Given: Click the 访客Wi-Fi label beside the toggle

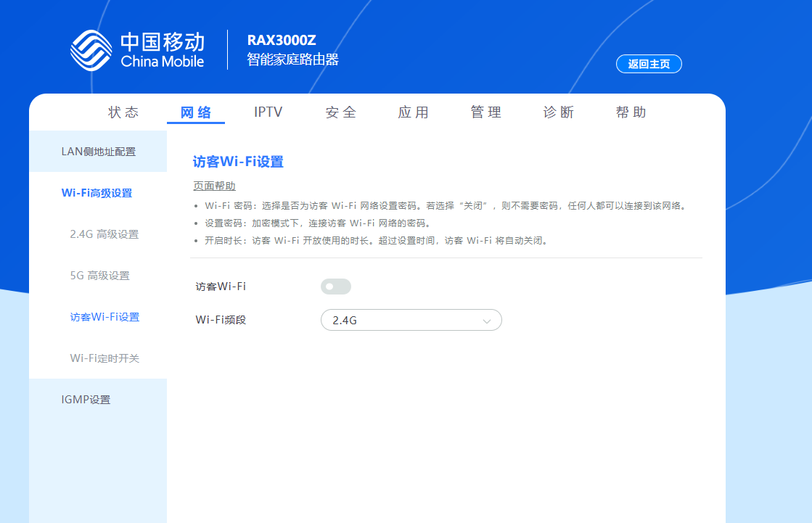Looking at the screenshot, I should [221, 287].
